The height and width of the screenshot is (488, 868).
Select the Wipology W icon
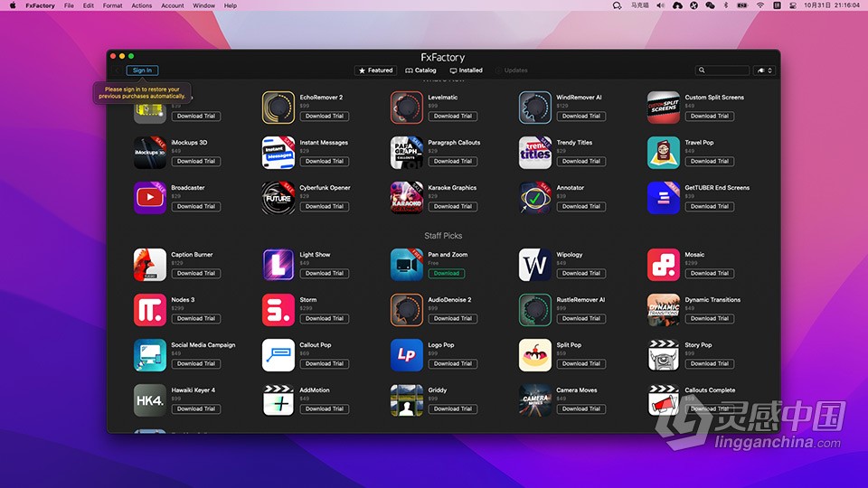coord(534,265)
